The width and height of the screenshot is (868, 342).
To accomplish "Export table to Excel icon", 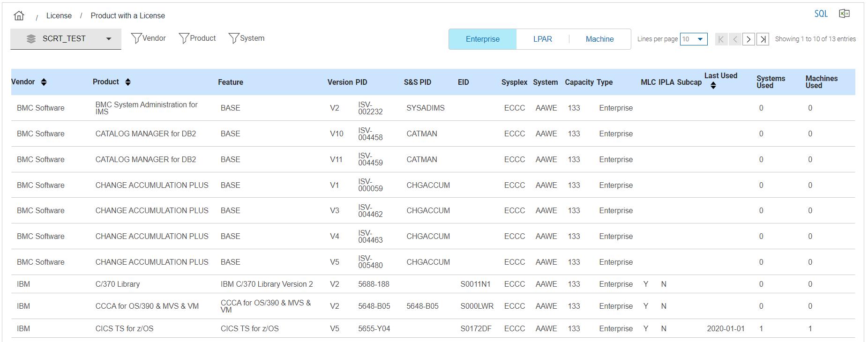I will click(x=844, y=14).
